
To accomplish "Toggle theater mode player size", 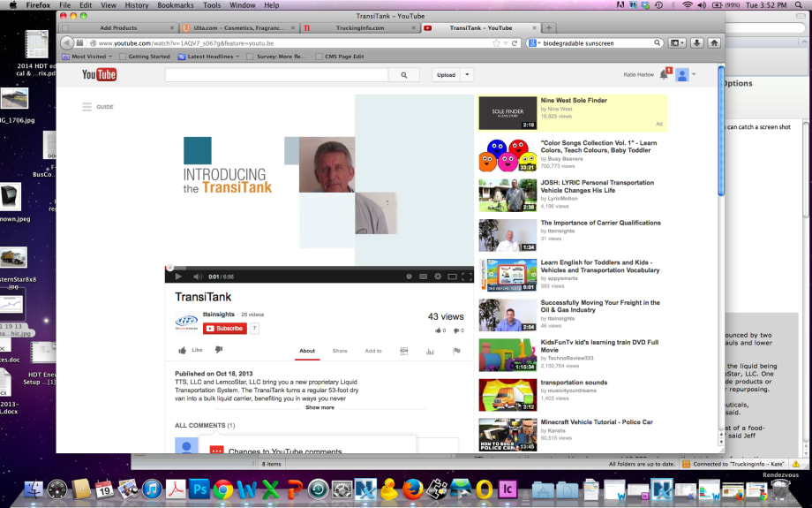I will click(x=452, y=277).
